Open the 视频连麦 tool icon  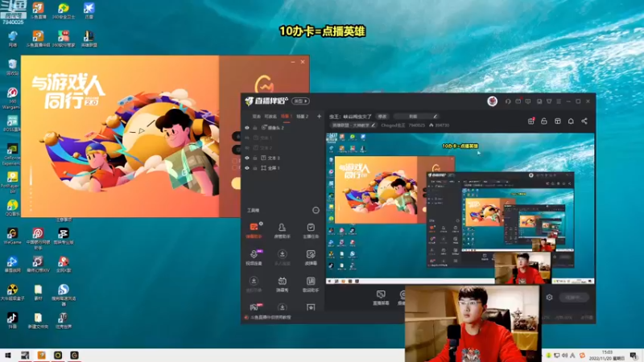(254, 257)
